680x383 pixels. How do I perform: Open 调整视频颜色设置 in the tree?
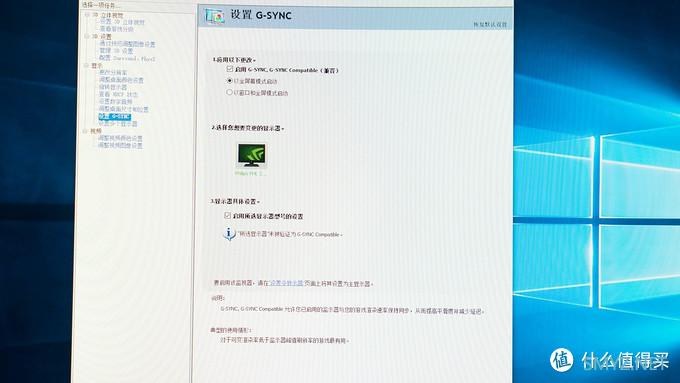(x=120, y=138)
